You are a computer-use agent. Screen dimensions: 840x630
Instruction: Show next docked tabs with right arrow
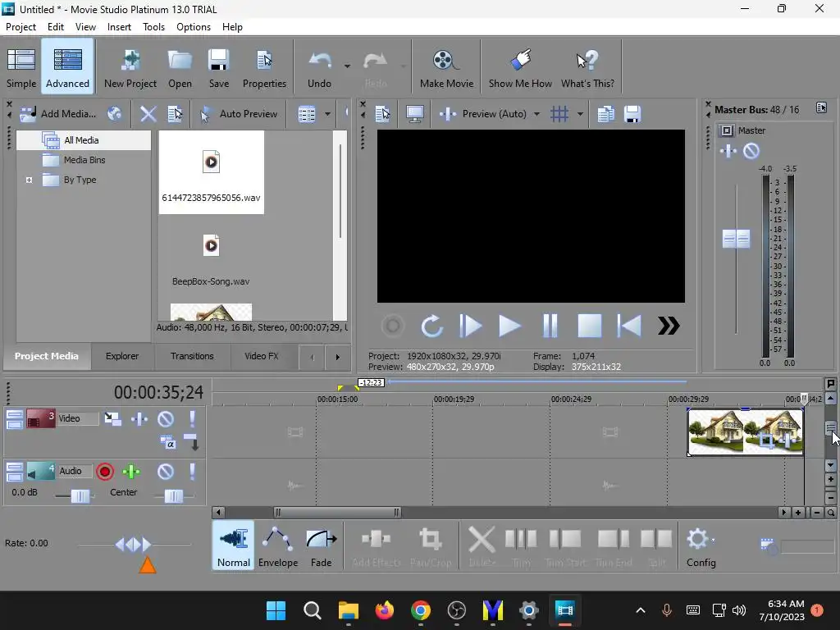point(337,357)
